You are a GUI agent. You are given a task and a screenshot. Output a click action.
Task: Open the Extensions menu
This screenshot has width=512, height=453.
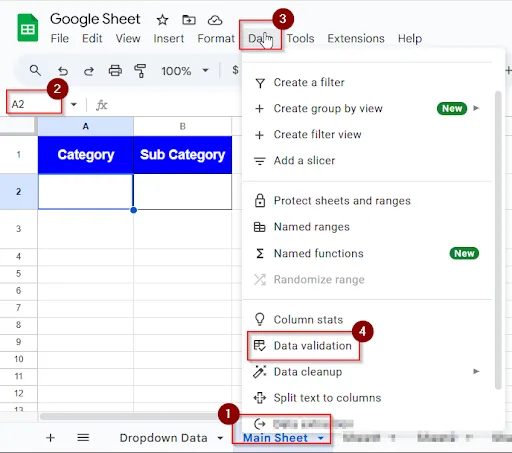click(x=356, y=39)
